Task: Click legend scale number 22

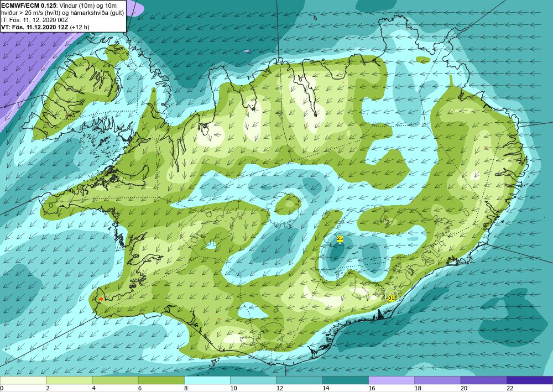Action: coord(510,388)
